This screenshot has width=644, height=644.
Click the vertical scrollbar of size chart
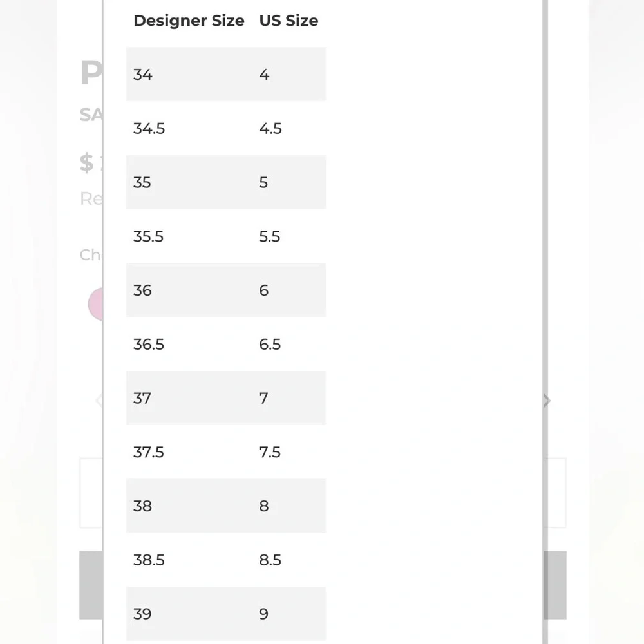coord(545,322)
